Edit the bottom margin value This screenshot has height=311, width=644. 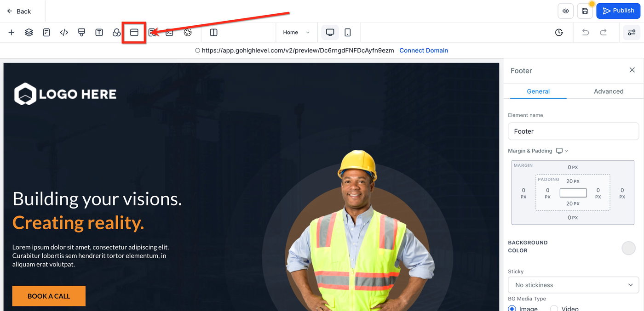pyautogui.click(x=573, y=218)
